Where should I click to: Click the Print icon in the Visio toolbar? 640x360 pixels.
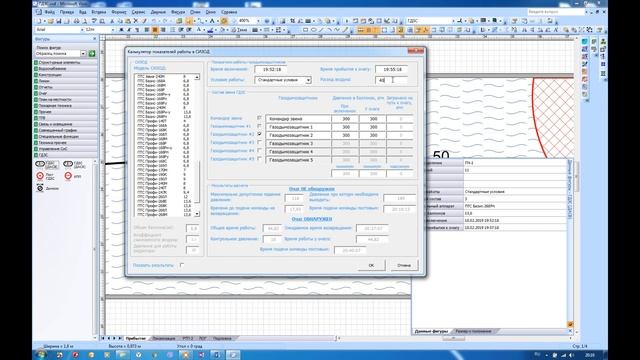76,21
